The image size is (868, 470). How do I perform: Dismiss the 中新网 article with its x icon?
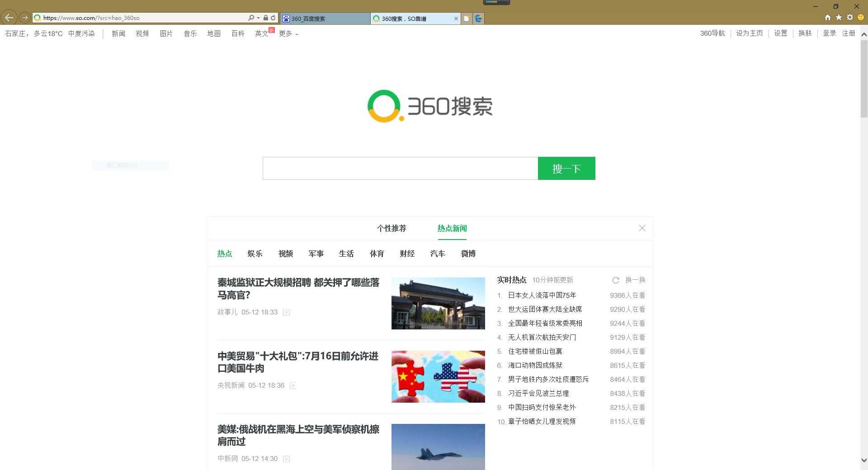[286, 459]
